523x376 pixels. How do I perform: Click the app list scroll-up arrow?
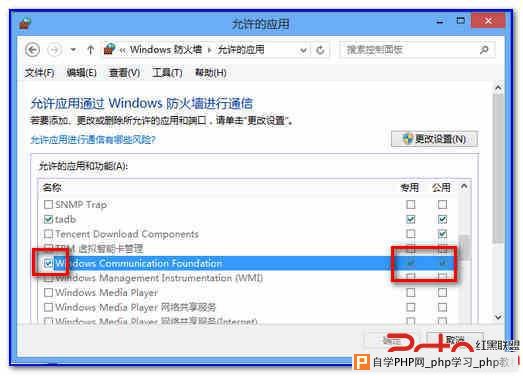464,187
